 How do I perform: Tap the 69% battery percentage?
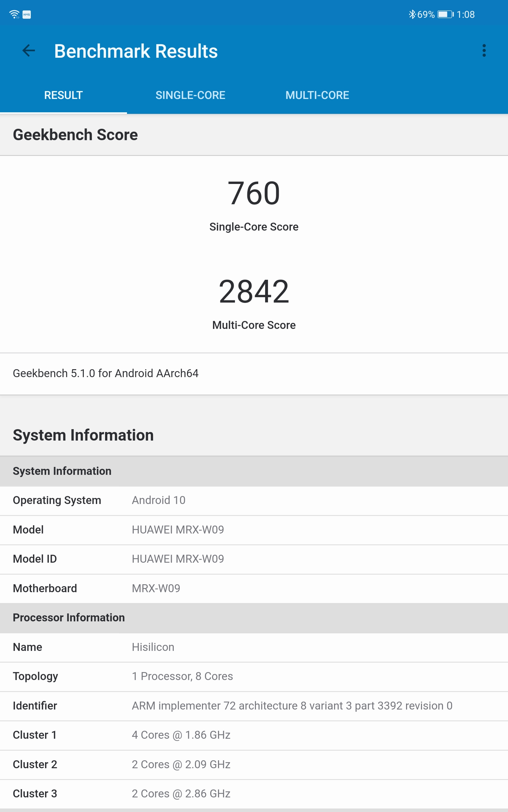[x=426, y=14]
